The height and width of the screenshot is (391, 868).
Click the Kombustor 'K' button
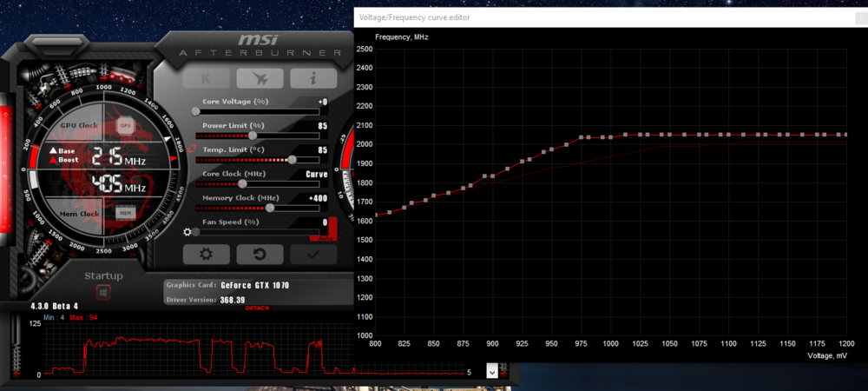click(x=206, y=77)
